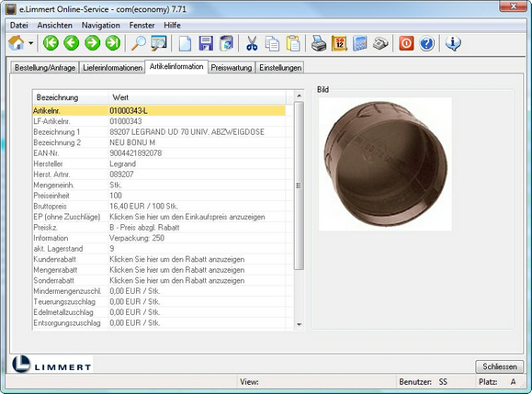Jump to last record with green arrow

pyautogui.click(x=113, y=43)
